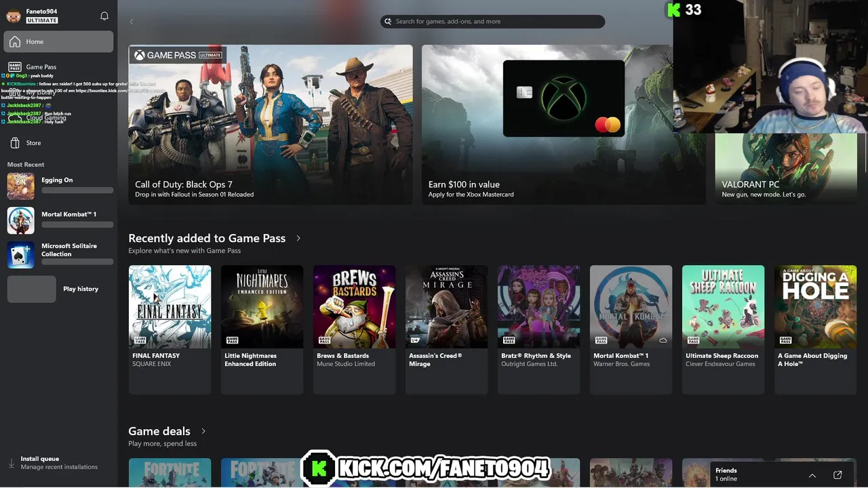This screenshot has width=868, height=488.
Task: Click the back navigation arrow
Action: (x=132, y=22)
